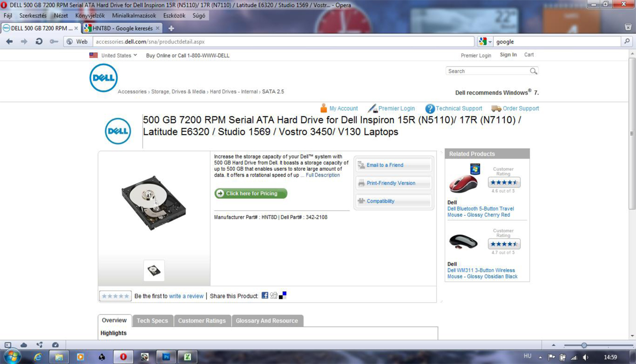Open the Fájl menu

8,16
